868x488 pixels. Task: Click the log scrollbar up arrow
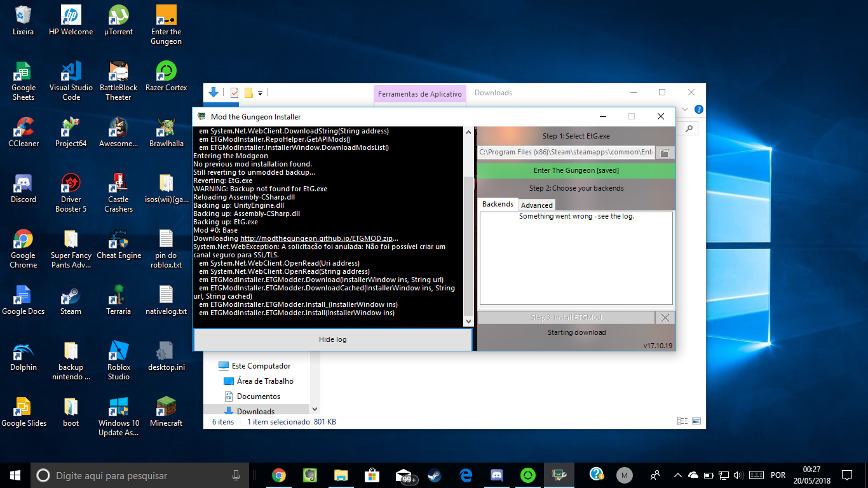(x=469, y=132)
